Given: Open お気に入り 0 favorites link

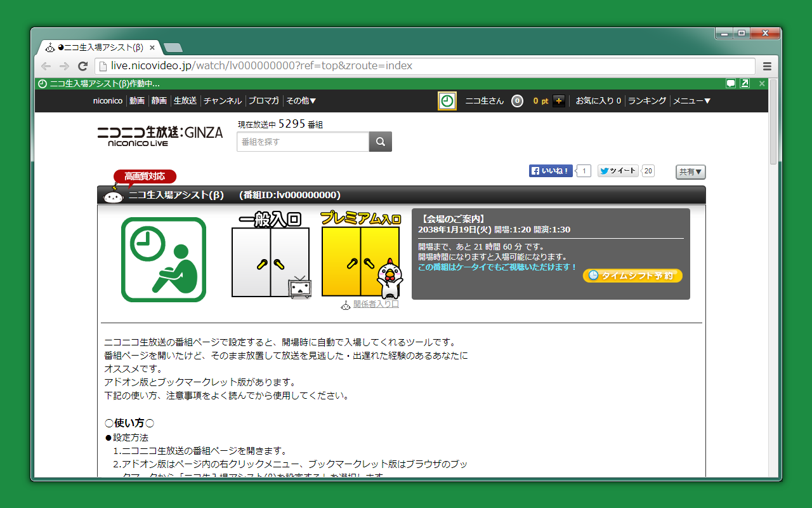Looking at the screenshot, I should click(x=598, y=101).
